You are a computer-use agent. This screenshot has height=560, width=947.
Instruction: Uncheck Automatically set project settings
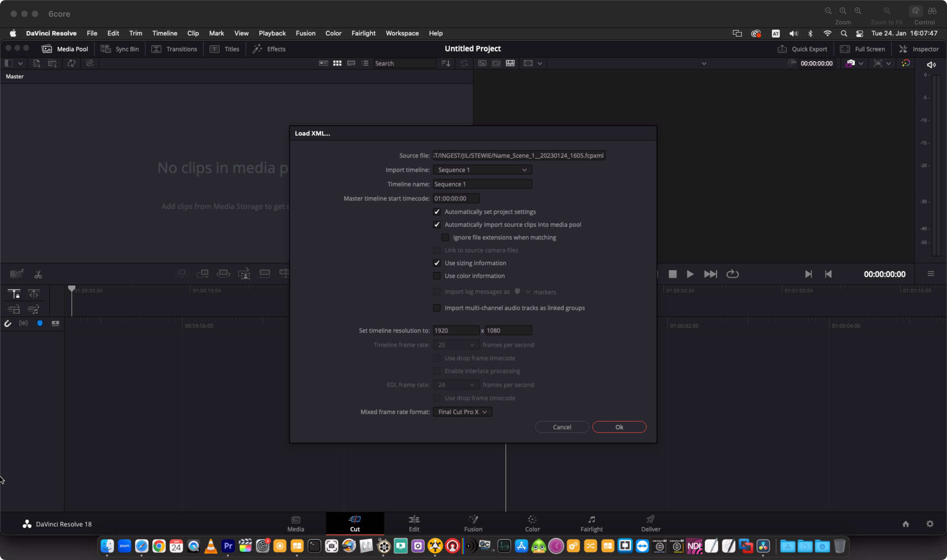pyautogui.click(x=437, y=212)
